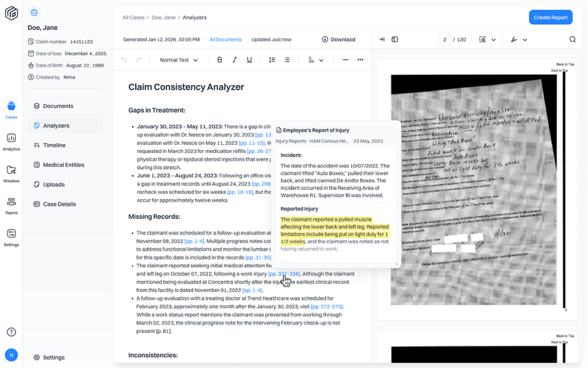Click the viewer zoom magnifier icon
The height and width of the screenshot is (368, 588).
click(x=483, y=40)
